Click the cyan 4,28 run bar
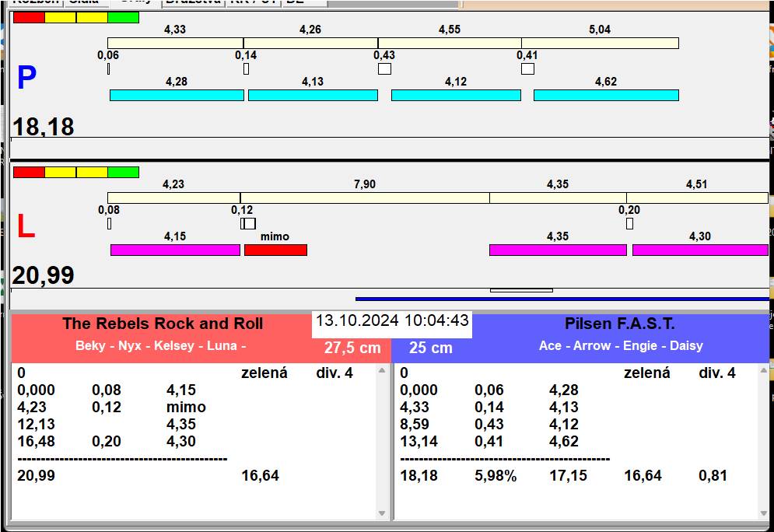774x532 pixels. [x=177, y=95]
